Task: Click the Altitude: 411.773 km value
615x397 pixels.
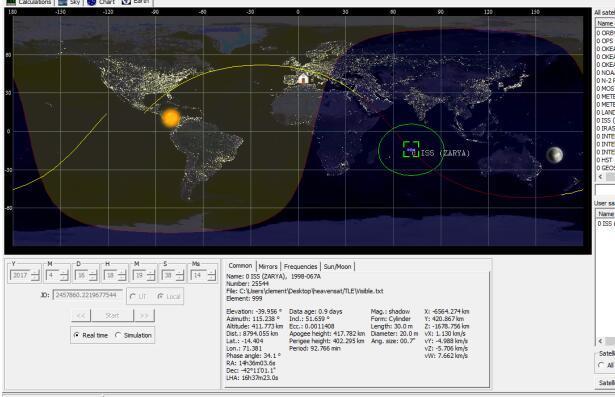Action: [x=255, y=326]
